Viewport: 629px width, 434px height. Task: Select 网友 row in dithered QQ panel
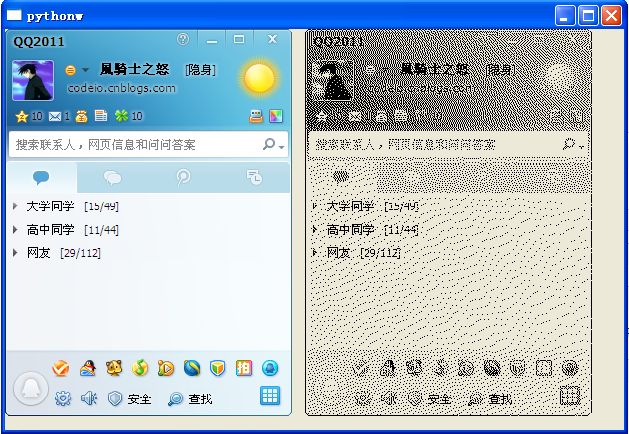(x=448, y=253)
